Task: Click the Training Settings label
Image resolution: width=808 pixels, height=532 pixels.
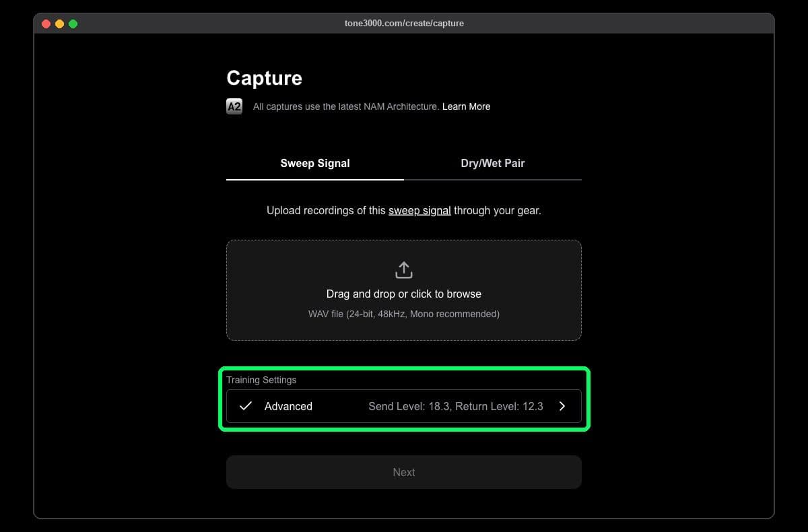Action: [261, 380]
